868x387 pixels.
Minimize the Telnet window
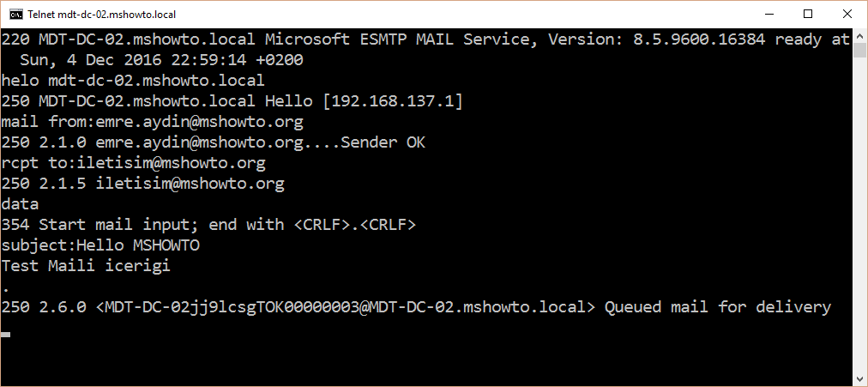click(x=768, y=14)
